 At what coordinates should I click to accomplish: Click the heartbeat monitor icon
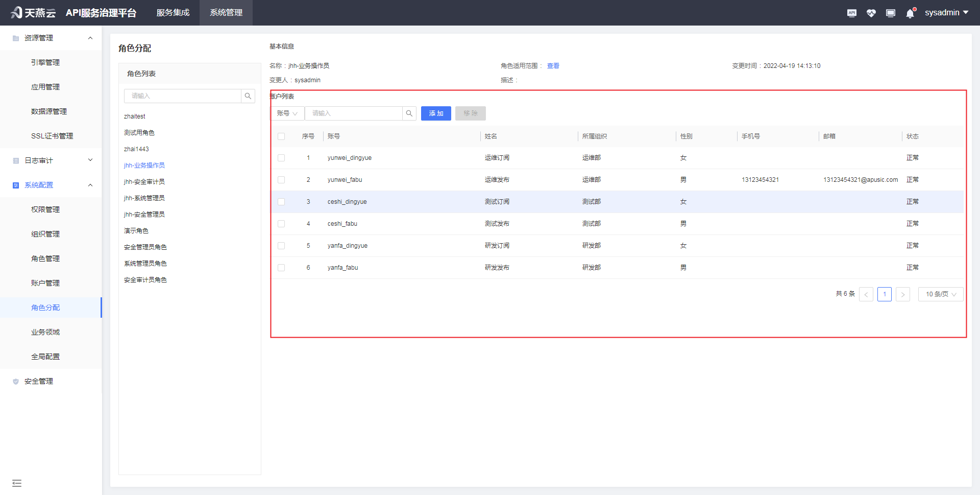click(871, 13)
